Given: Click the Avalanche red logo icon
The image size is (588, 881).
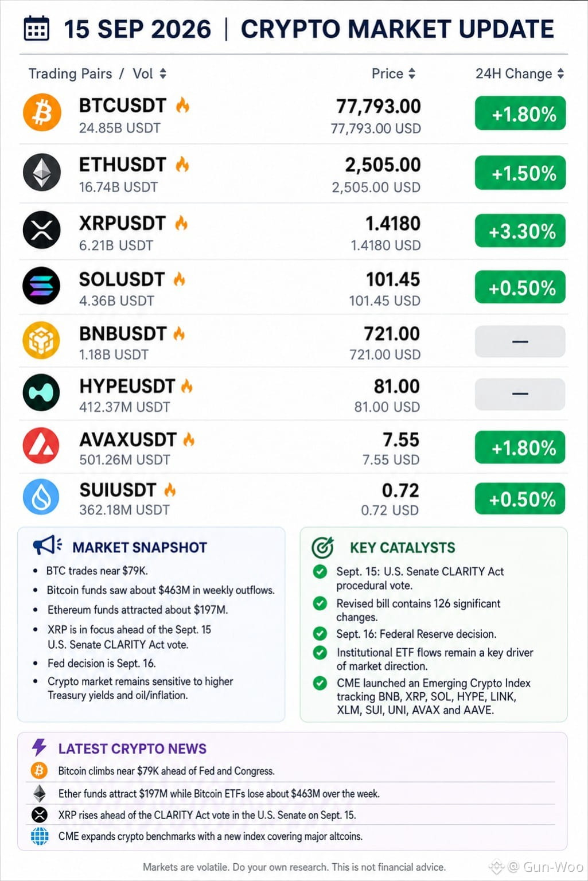Looking at the screenshot, I should tap(41, 446).
